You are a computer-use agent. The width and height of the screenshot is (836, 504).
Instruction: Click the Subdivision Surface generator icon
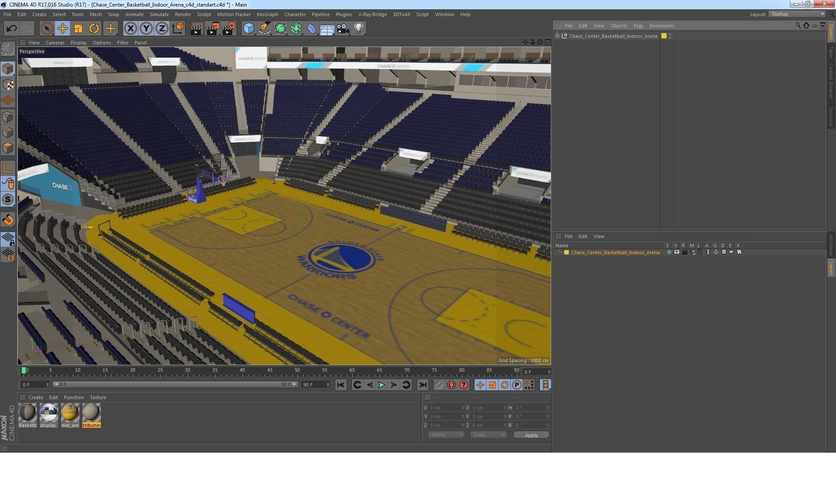pos(280,29)
